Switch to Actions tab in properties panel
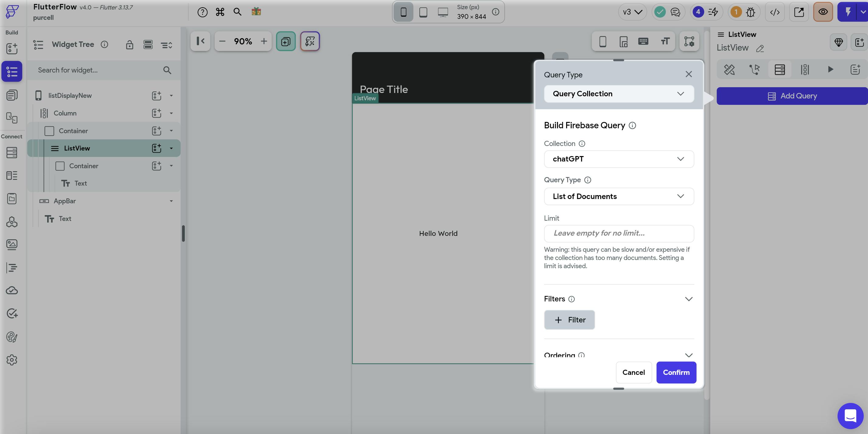This screenshot has width=868, height=434. [754, 69]
